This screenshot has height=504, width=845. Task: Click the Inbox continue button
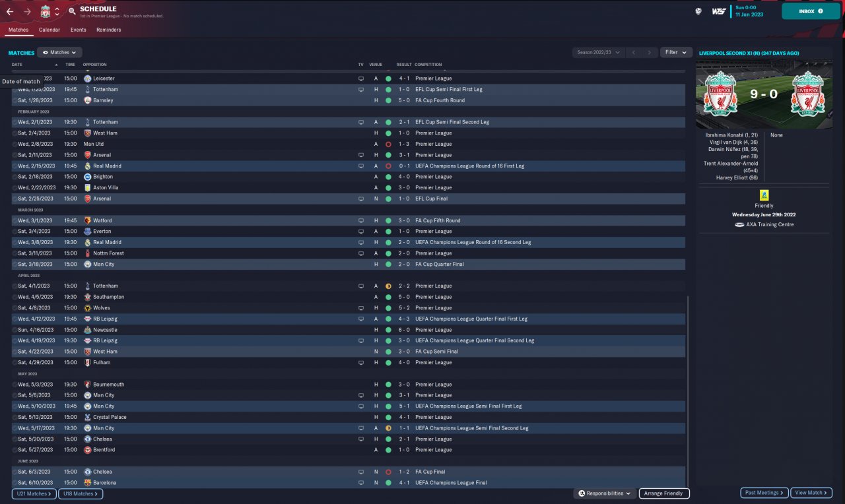click(811, 11)
